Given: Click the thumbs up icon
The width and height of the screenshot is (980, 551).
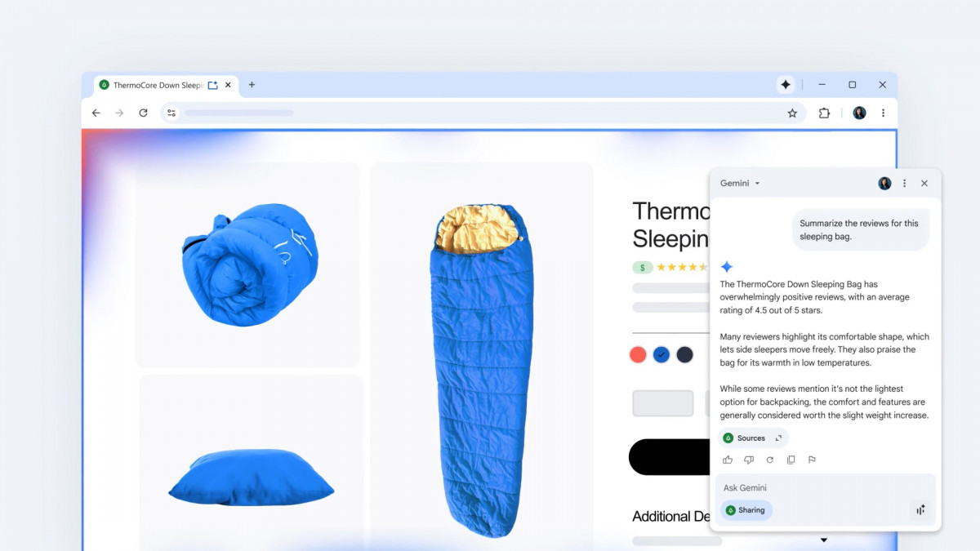Looking at the screenshot, I should (x=728, y=460).
